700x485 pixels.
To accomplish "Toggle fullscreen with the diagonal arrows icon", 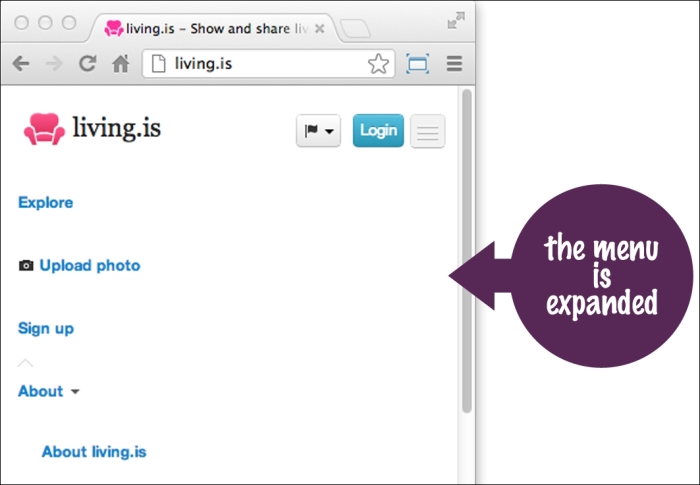I will tap(456, 21).
